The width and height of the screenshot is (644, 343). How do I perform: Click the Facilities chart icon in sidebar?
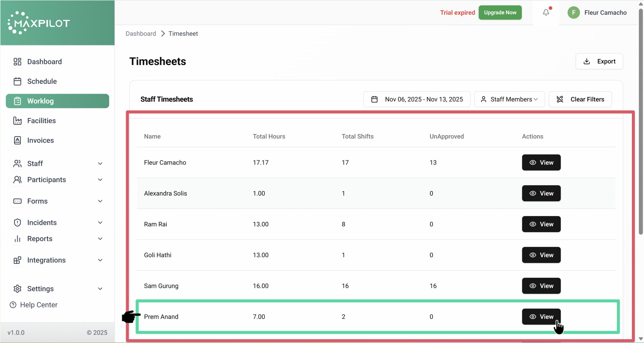coord(17,121)
